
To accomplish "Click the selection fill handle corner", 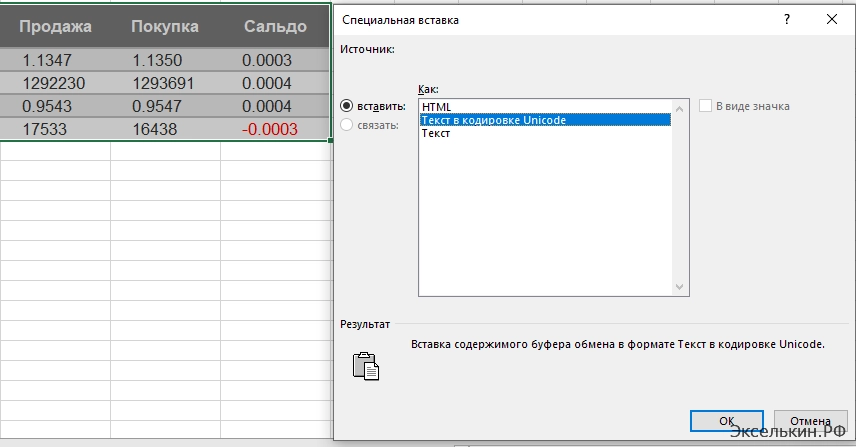I will tap(330, 141).
